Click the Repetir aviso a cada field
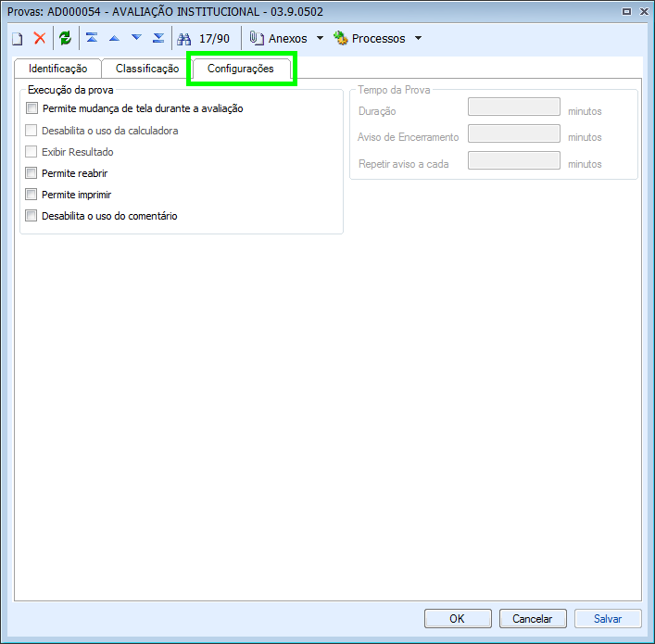Screen dimensions: 655x644 tap(514, 160)
